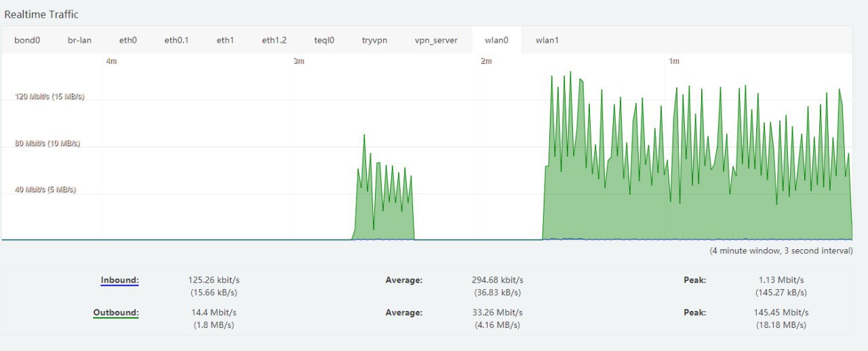The height and width of the screenshot is (351, 868).
Task: Click the (15.66 kB/s) inbound rate
Action: pyautogui.click(x=212, y=293)
